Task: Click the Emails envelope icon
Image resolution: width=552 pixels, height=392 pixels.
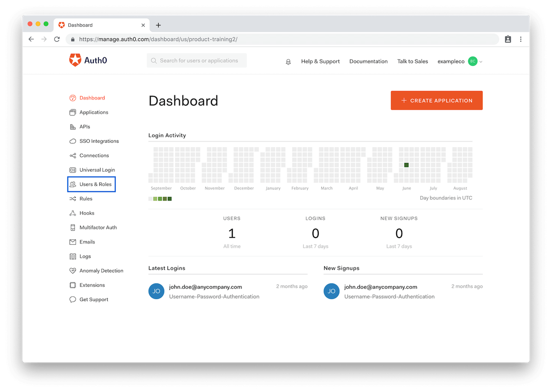Action: coord(73,242)
